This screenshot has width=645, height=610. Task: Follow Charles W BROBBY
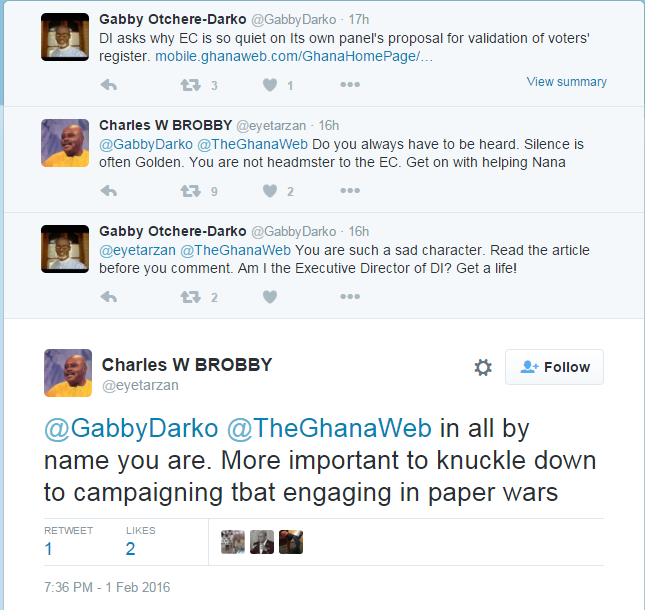point(555,367)
